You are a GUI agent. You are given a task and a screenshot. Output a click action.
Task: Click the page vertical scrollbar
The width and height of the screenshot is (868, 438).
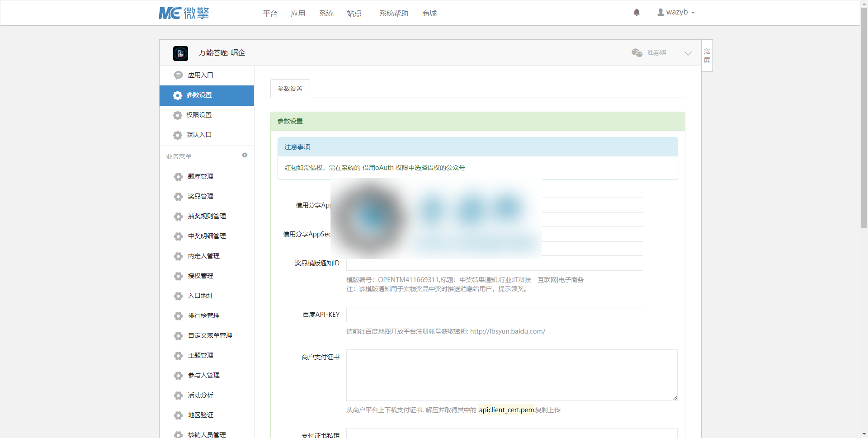[864, 118]
